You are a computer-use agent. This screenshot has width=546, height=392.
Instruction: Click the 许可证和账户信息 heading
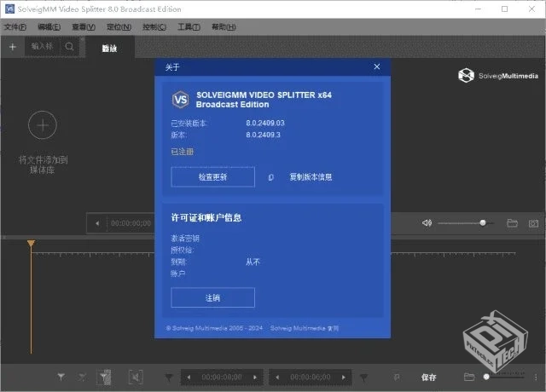point(206,218)
